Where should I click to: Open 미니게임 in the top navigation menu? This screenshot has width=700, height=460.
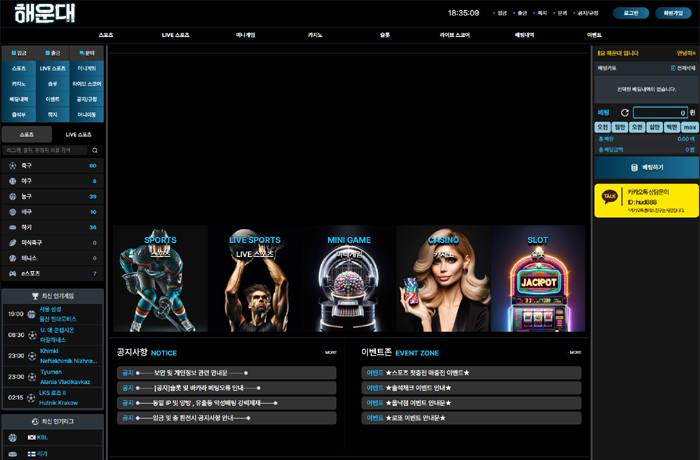pyautogui.click(x=245, y=35)
